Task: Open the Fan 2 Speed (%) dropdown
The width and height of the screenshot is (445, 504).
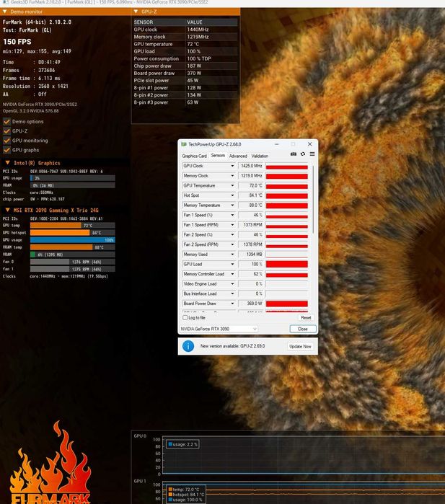Action: (232, 234)
